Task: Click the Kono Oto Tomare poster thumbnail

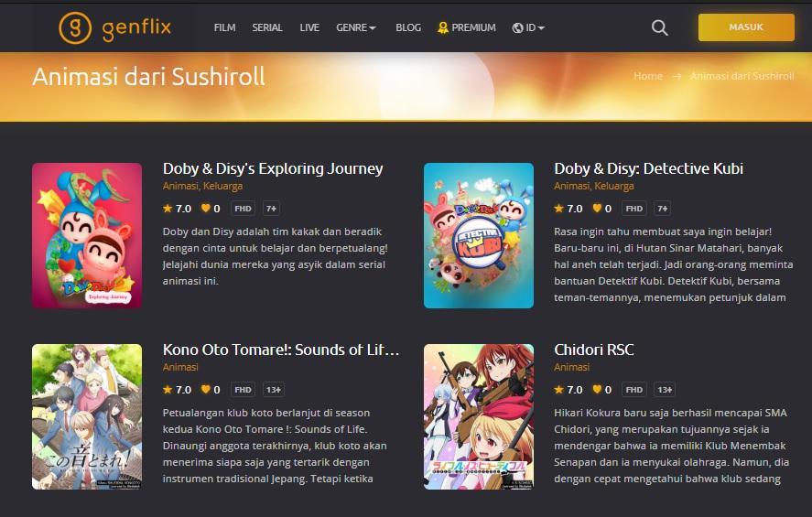Action: pyautogui.click(x=87, y=416)
